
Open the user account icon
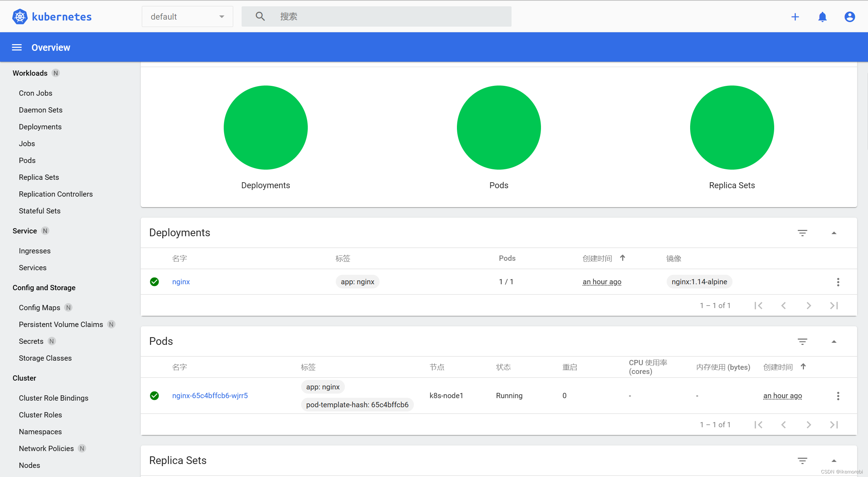[849, 17]
